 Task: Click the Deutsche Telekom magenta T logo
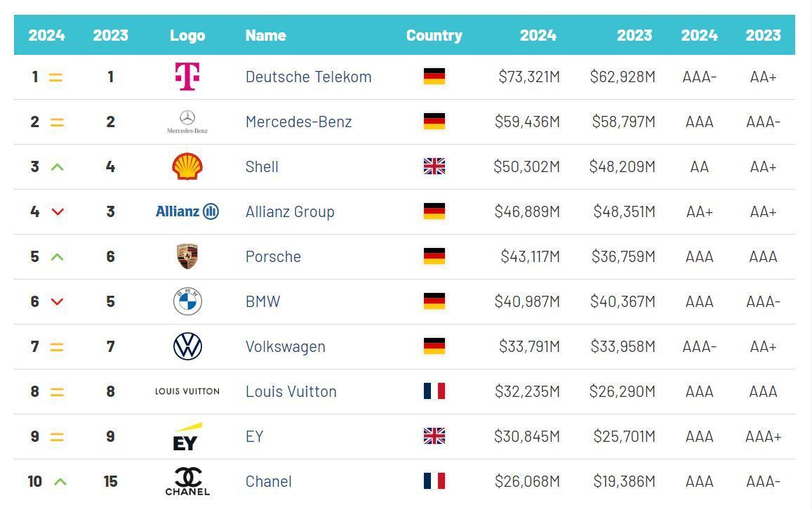coord(187,77)
